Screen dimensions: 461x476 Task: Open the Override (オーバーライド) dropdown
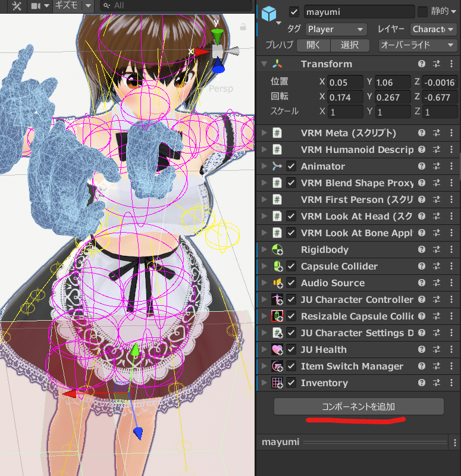[x=418, y=45]
